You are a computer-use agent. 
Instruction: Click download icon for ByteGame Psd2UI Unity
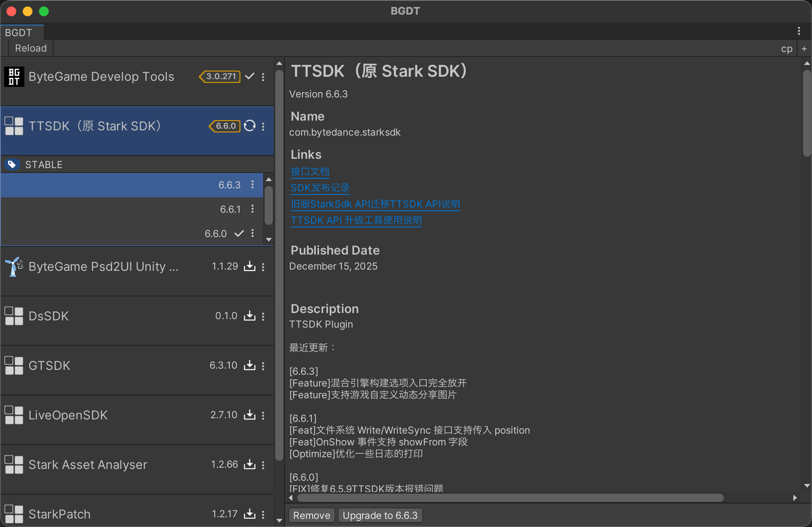(249, 266)
